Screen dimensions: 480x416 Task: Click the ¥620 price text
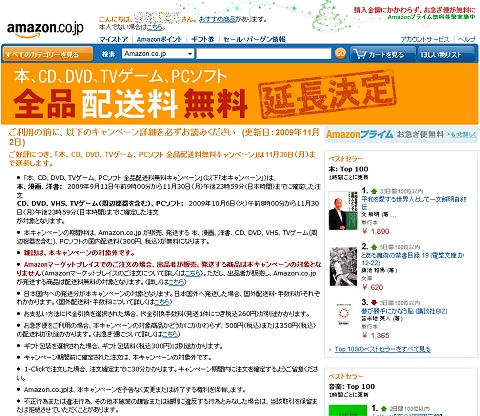[373, 287]
